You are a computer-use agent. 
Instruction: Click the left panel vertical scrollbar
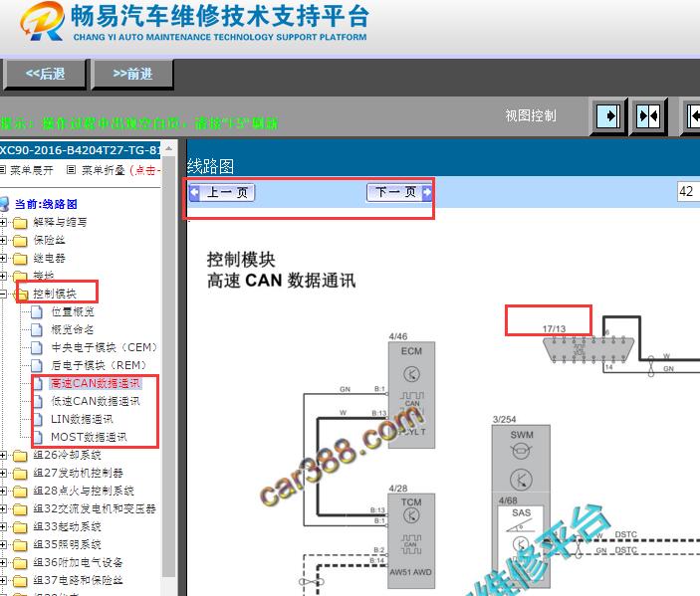(168, 366)
